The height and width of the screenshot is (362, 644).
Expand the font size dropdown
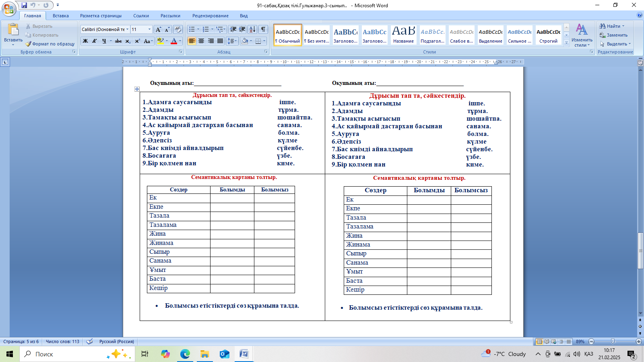coord(149,29)
